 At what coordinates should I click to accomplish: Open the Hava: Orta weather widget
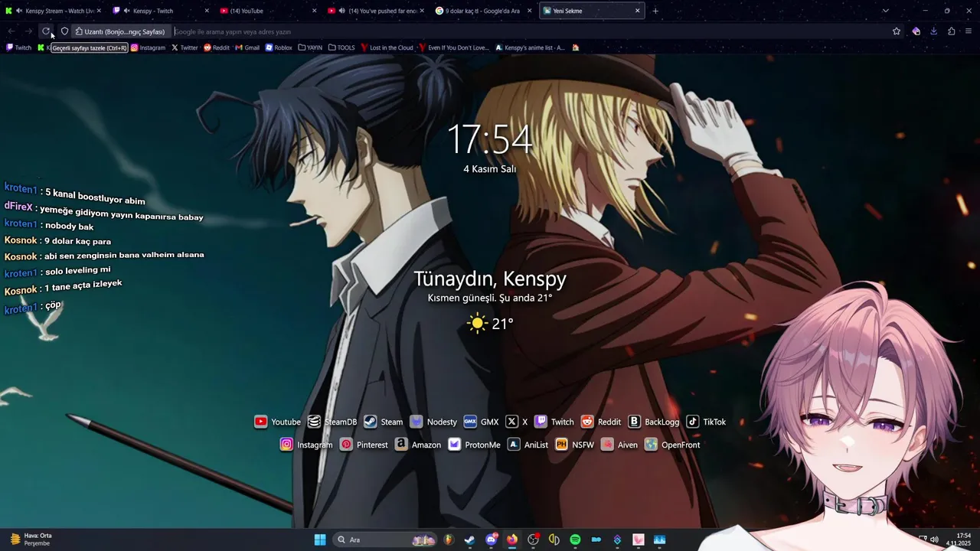point(31,540)
